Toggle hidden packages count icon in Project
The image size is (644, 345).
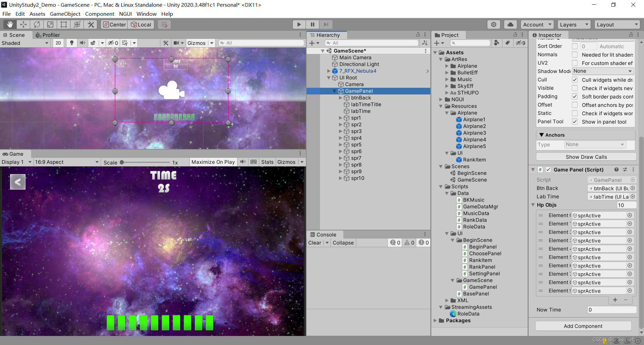(521, 43)
